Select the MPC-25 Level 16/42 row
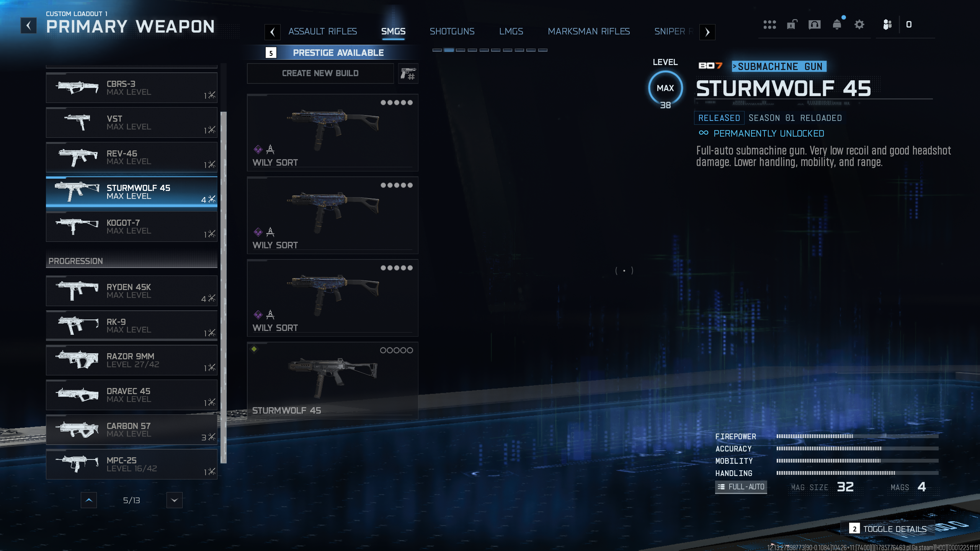This screenshot has height=551, width=980. 132,464
